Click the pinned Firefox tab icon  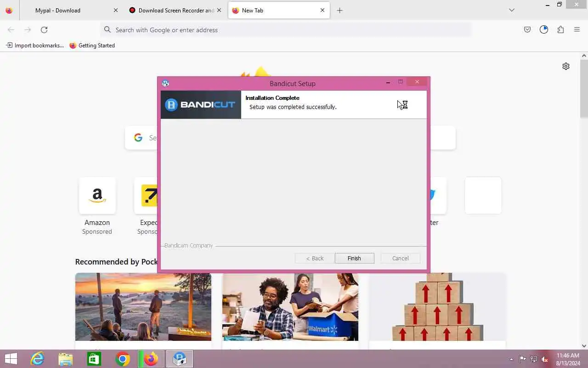coord(9,10)
